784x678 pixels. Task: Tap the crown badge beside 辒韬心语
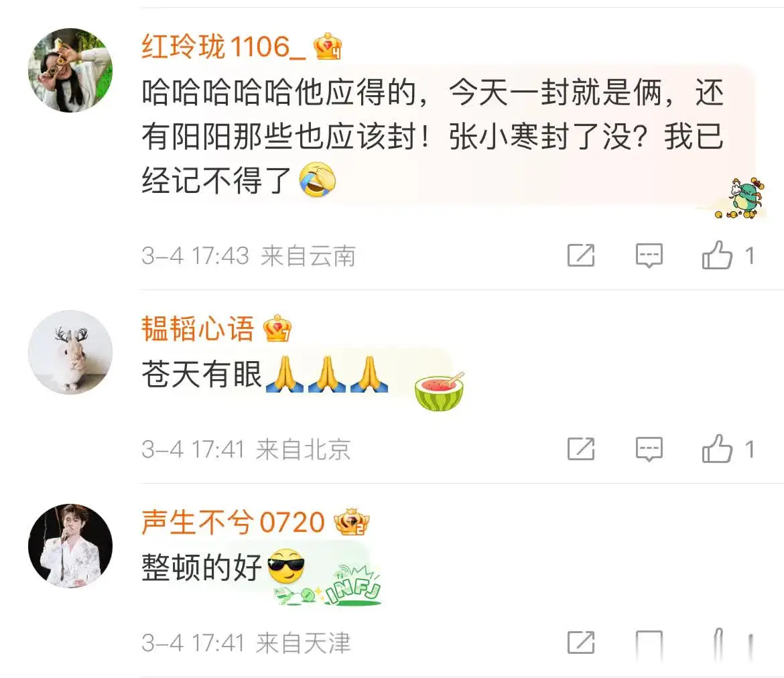[277, 328]
